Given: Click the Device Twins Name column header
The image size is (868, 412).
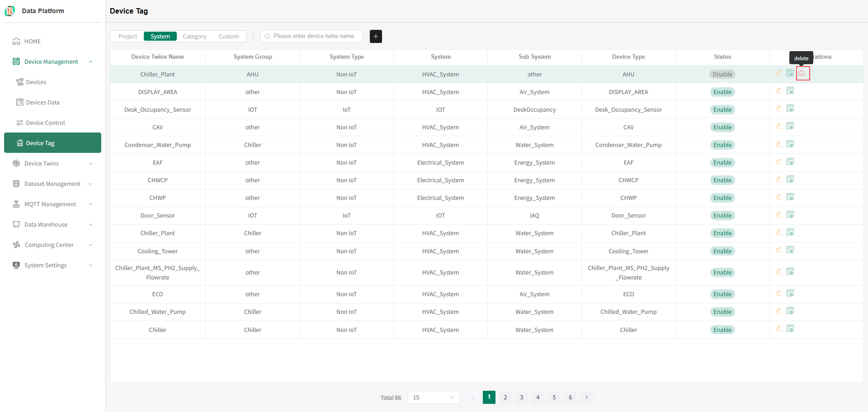Looking at the screenshot, I should coord(158,57).
